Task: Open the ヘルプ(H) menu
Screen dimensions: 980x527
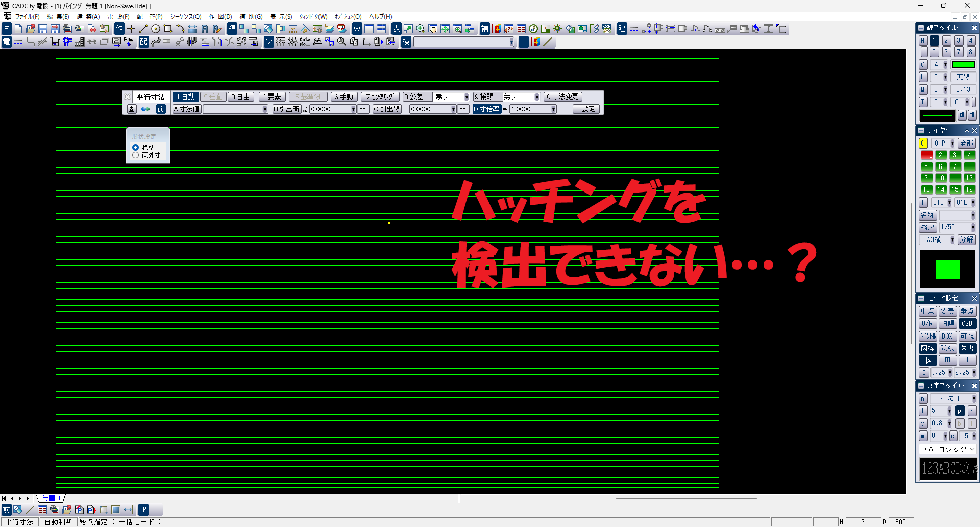Action: [x=381, y=17]
